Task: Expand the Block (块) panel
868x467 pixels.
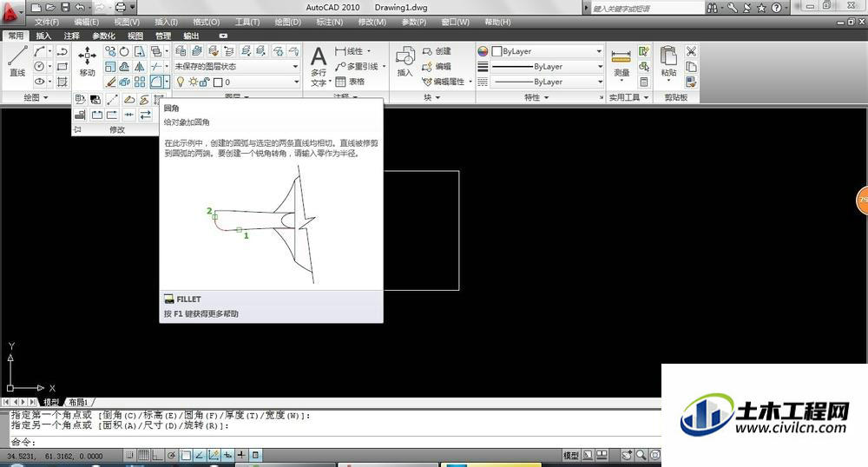Action: click(431, 97)
